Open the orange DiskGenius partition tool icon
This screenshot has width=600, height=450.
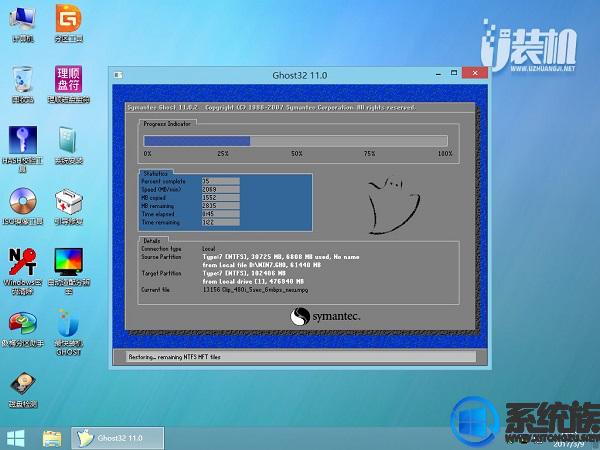point(68,20)
